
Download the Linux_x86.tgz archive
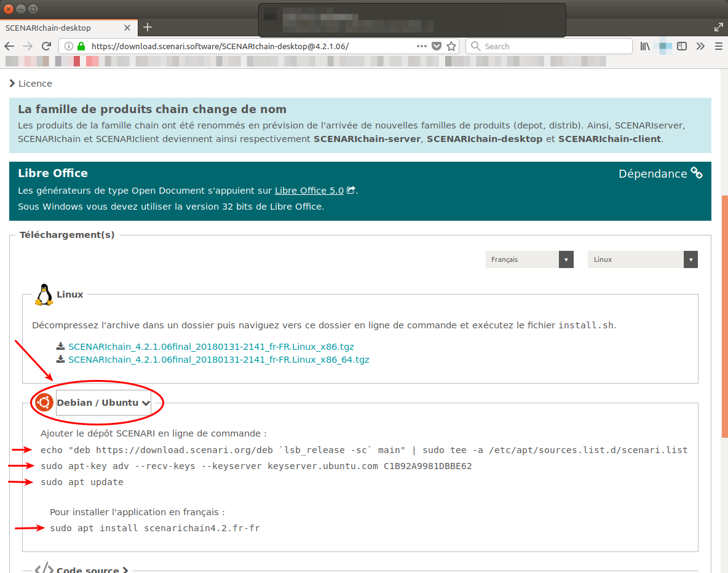[x=212, y=346]
